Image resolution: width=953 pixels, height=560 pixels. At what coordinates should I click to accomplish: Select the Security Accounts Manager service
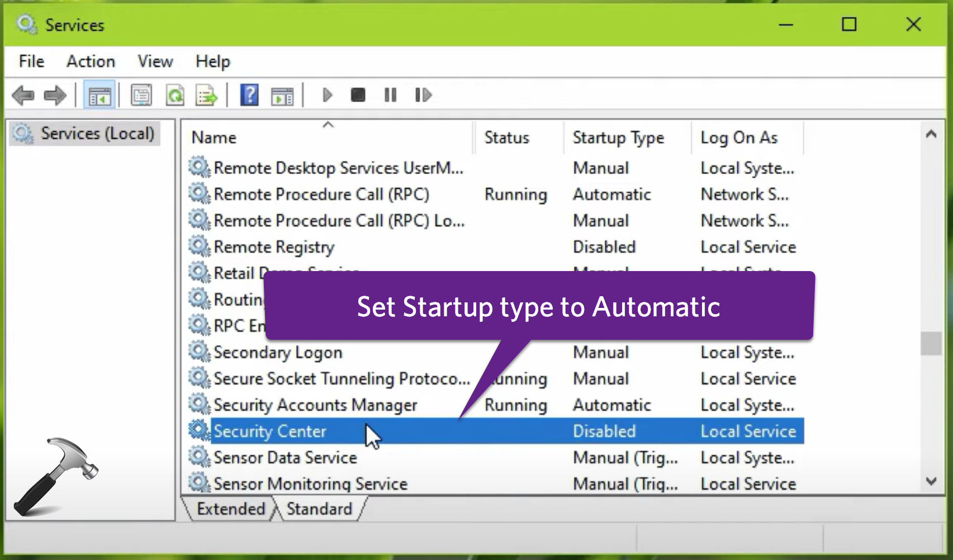click(x=496, y=405)
